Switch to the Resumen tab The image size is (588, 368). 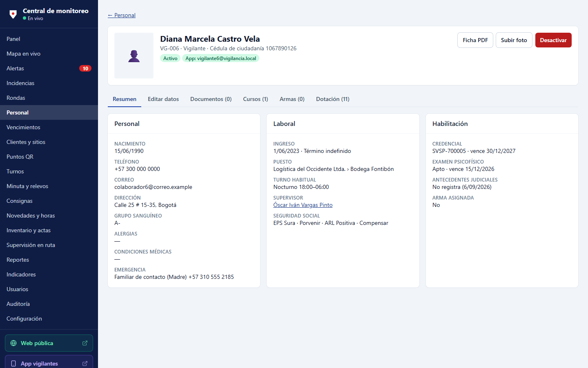[125, 99]
